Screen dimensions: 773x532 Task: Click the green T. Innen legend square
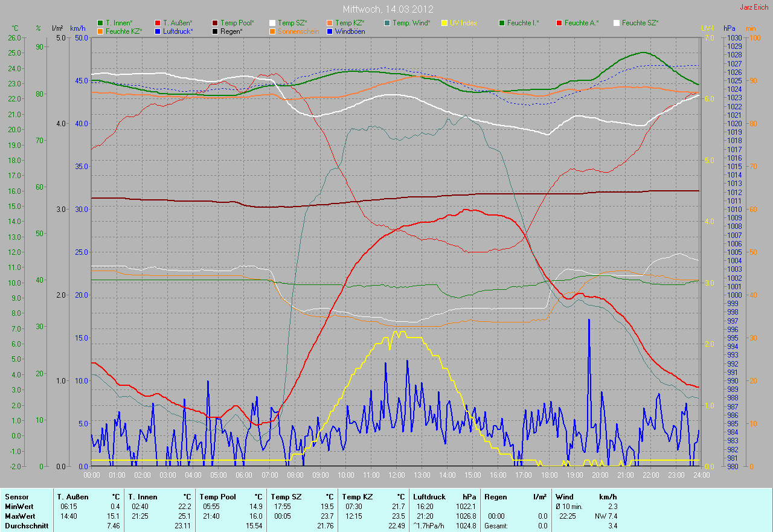(100, 23)
